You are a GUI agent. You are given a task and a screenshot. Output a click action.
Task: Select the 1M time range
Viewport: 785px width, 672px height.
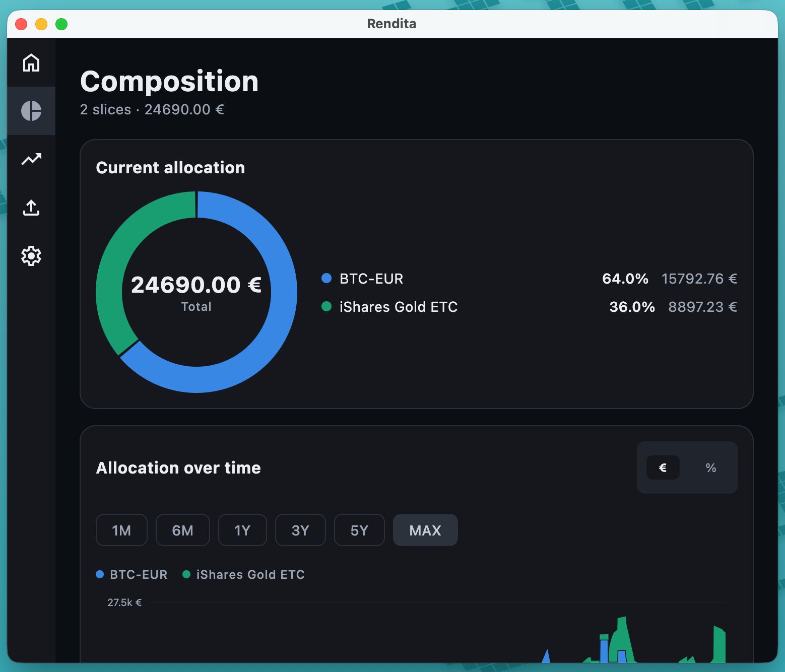(x=121, y=530)
